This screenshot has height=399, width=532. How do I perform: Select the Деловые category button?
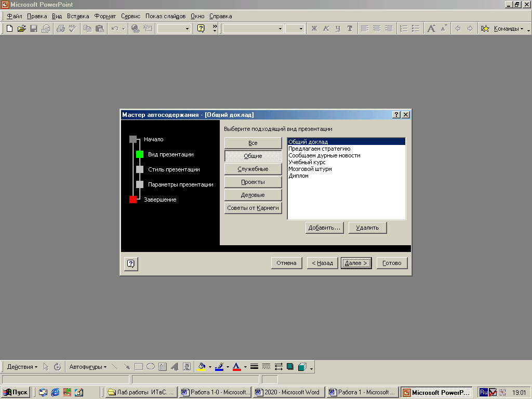pos(253,195)
